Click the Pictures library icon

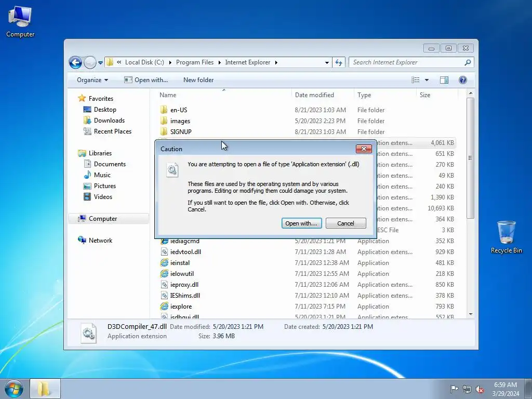(87, 186)
